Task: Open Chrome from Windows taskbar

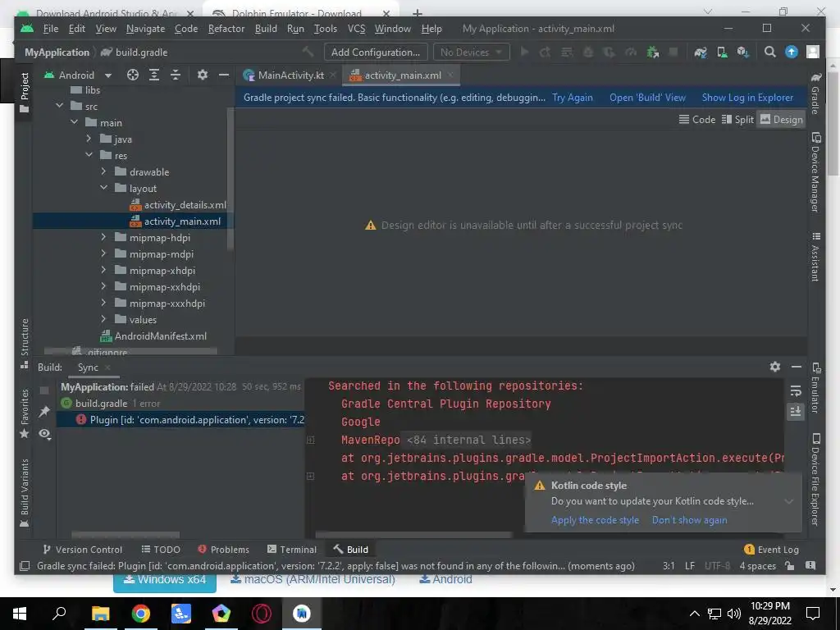Action: [141, 614]
